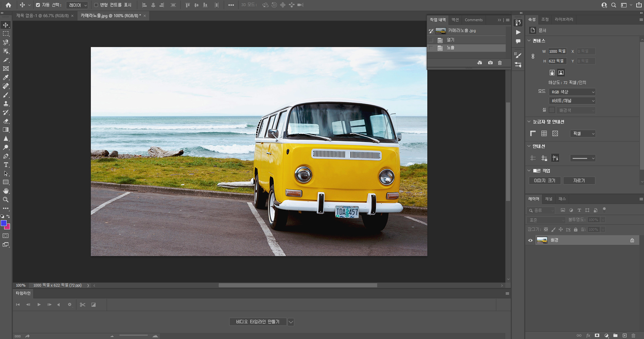
Task: Select the Zoom tool
Action: pos(6,200)
